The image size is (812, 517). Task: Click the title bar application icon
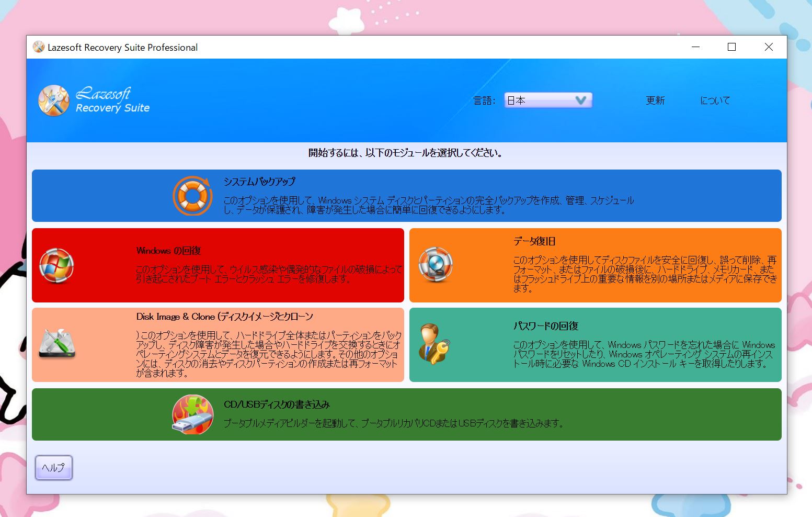click(x=39, y=47)
